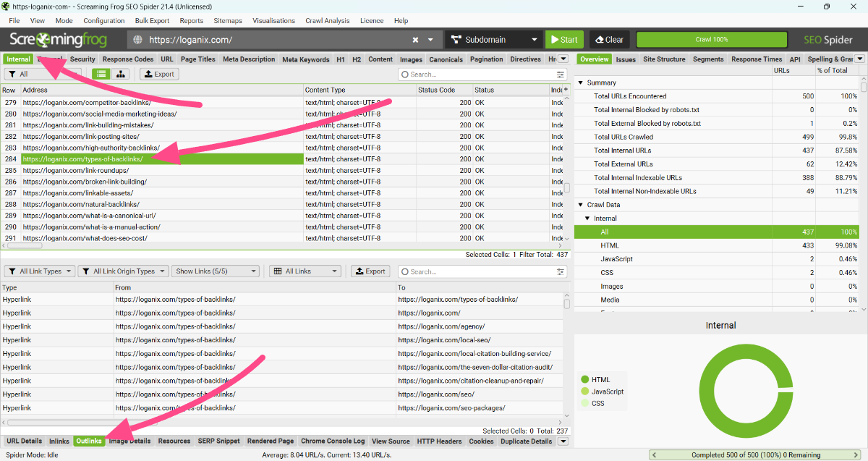This screenshot has height=461, width=868.
Task: Open the URL history dropdown arrow
Action: [x=431, y=40]
